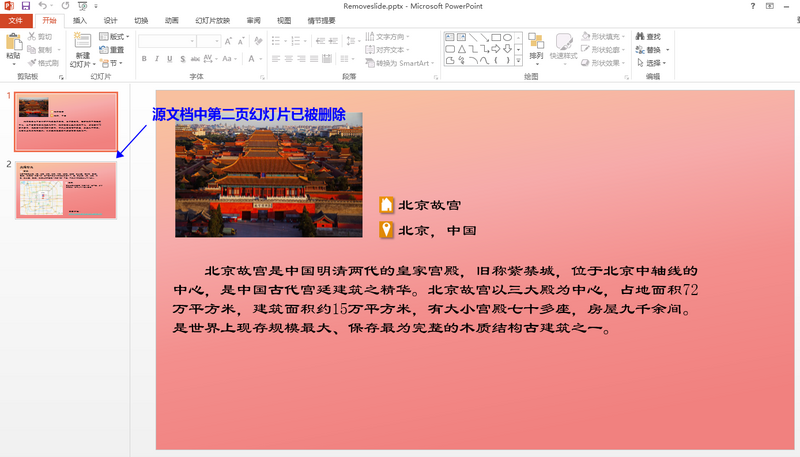Click the 格式刷 (Format Painter) button

pyautogui.click(x=43, y=63)
